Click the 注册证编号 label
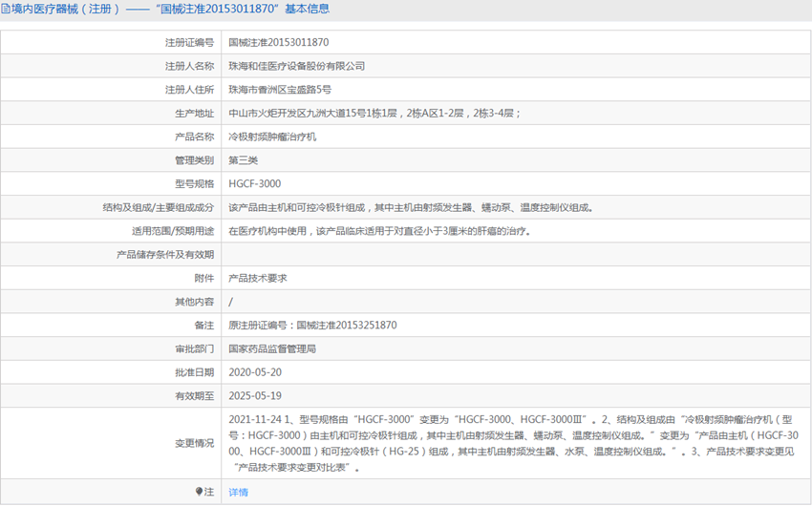Viewport: 812px width, 506px height. (x=189, y=42)
